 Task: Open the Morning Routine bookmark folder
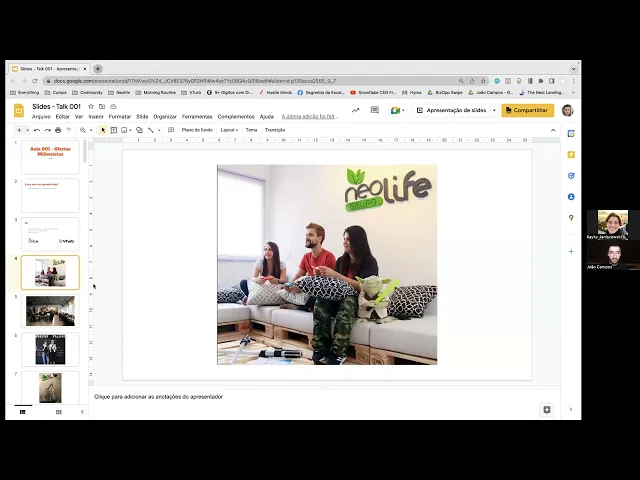tap(156, 93)
